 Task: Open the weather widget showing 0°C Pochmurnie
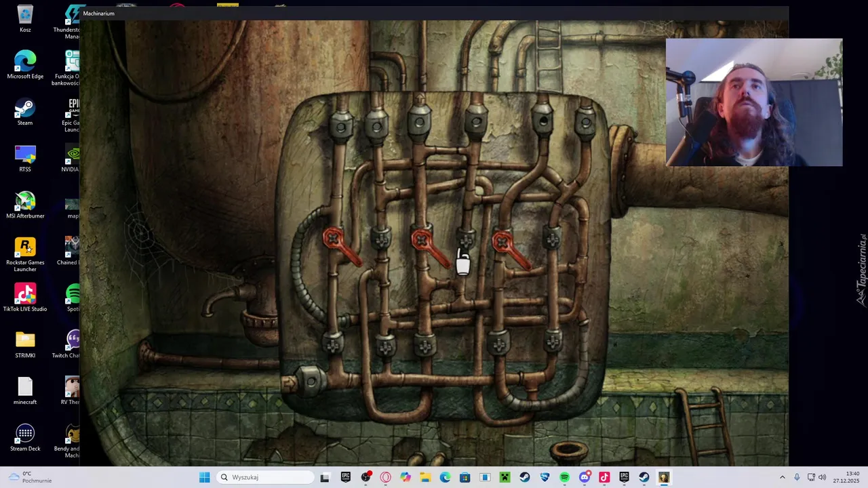coord(30,477)
